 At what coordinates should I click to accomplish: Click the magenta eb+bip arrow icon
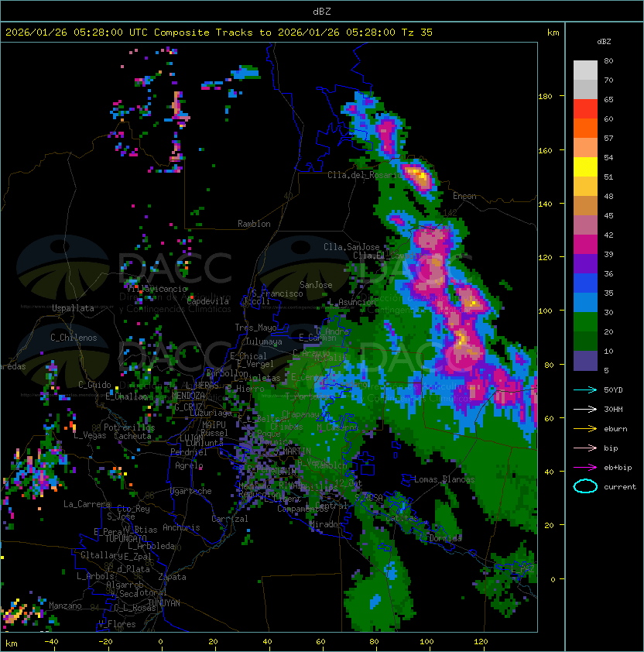(x=585, y=468)
